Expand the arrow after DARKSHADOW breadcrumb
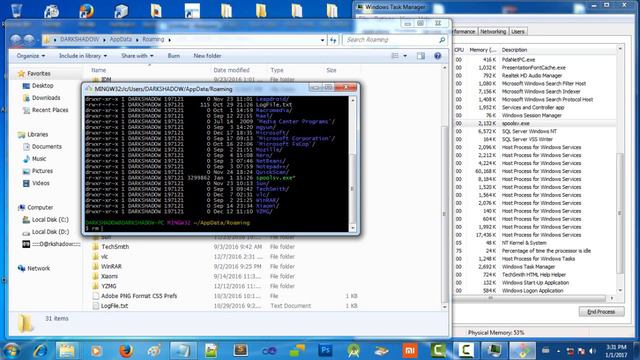 pos(104,40)
